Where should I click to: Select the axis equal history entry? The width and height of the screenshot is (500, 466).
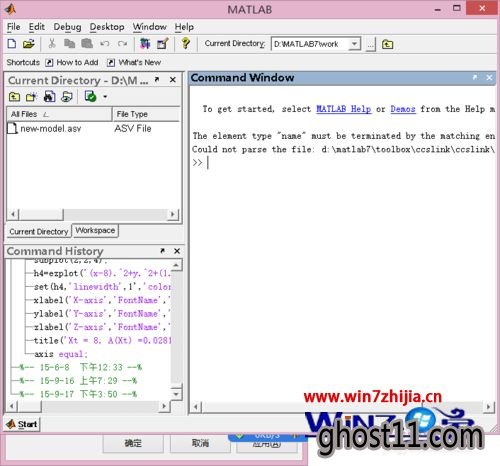pos(61,354)
